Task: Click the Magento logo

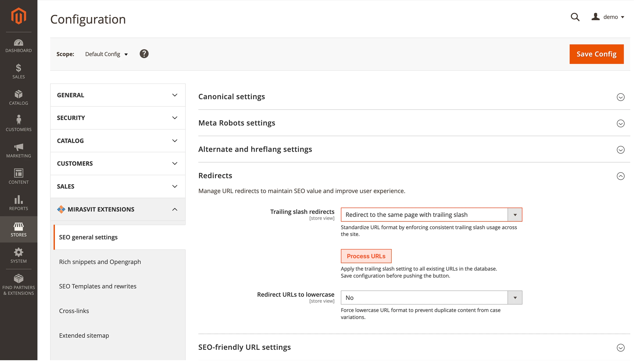Action: 19,15
